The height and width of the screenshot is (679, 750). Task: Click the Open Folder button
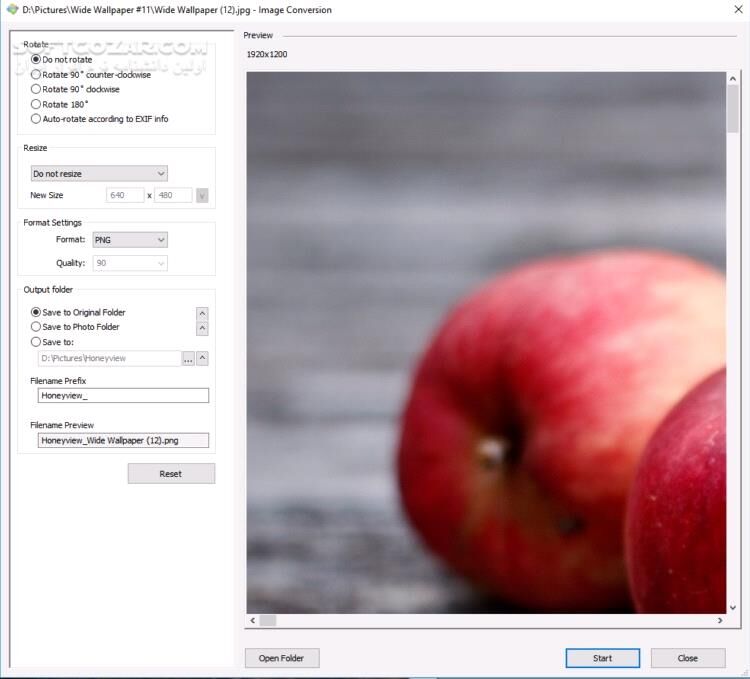[282, 658]
